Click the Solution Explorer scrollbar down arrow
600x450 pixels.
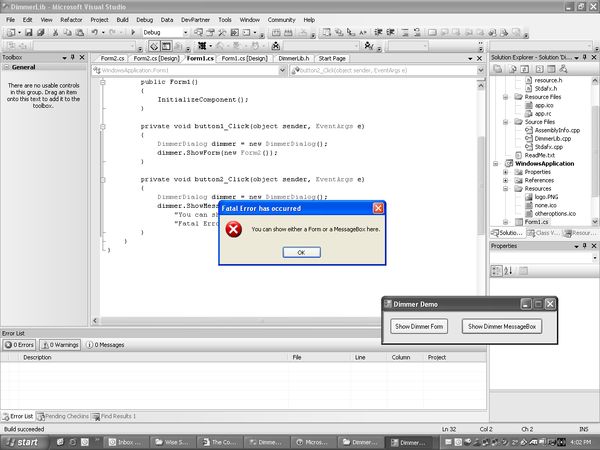pyautogui.click(x=595, y=222)
